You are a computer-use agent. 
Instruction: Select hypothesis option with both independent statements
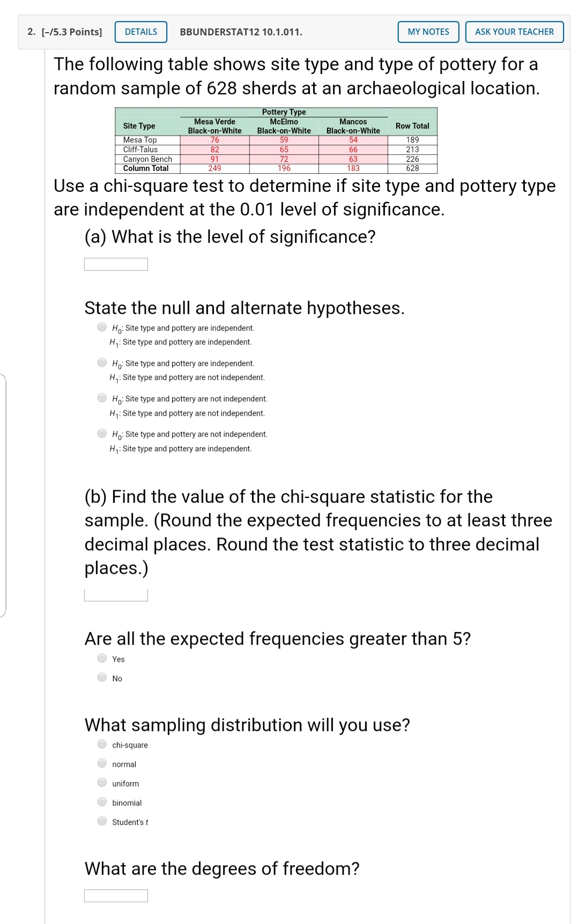102,327
